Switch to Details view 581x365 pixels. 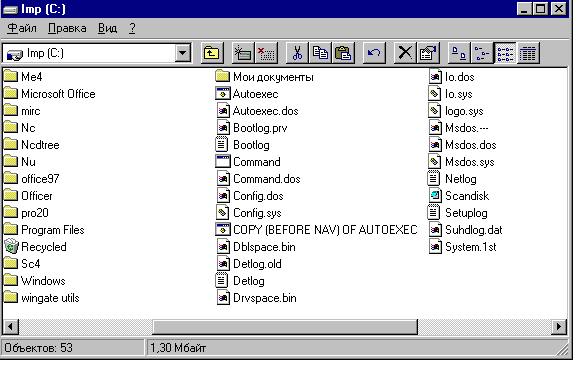(528, 53)
